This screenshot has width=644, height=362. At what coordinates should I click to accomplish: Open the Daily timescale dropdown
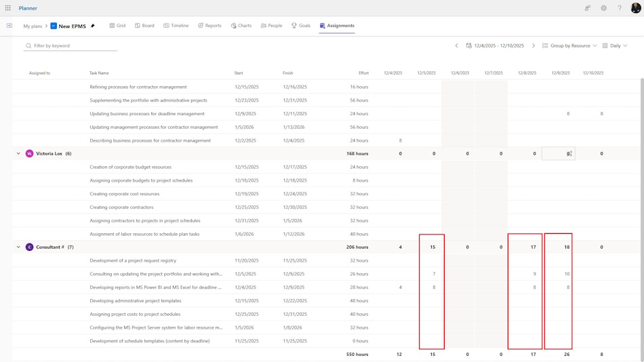(615, 45)
